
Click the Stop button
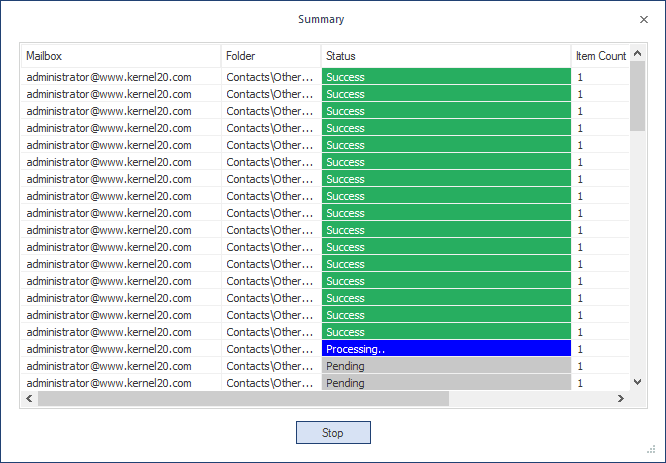pos(333,432)
